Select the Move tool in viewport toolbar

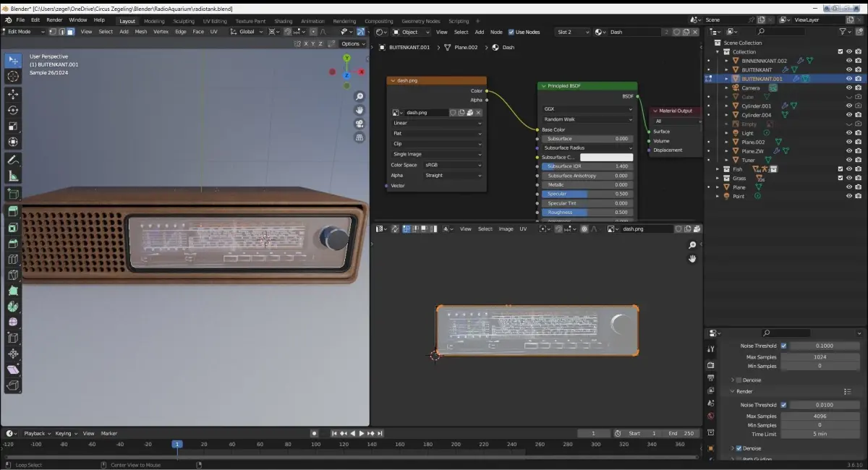13,95
